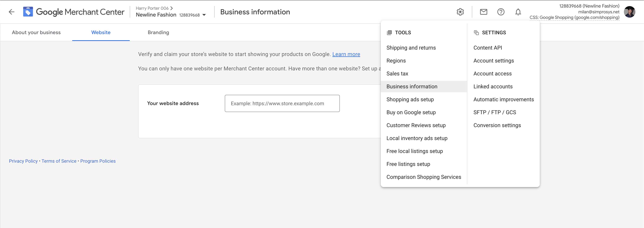
Task: Click the Your website address label
Action: (x=173, y=103)
